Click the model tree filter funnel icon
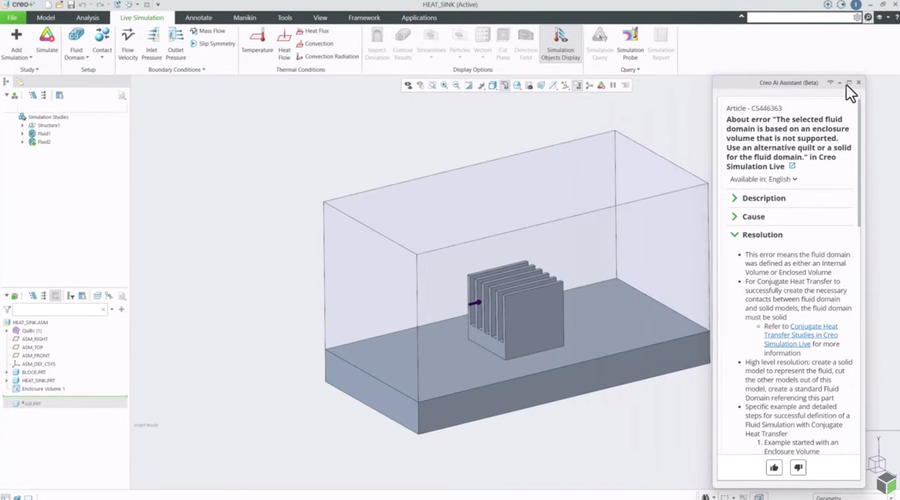 coord(7,309)
